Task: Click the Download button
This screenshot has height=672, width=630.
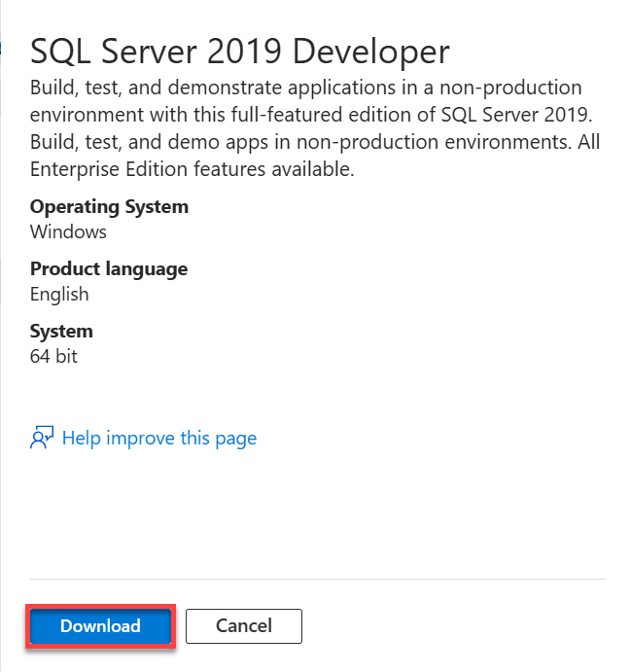Action: [100, 626]
